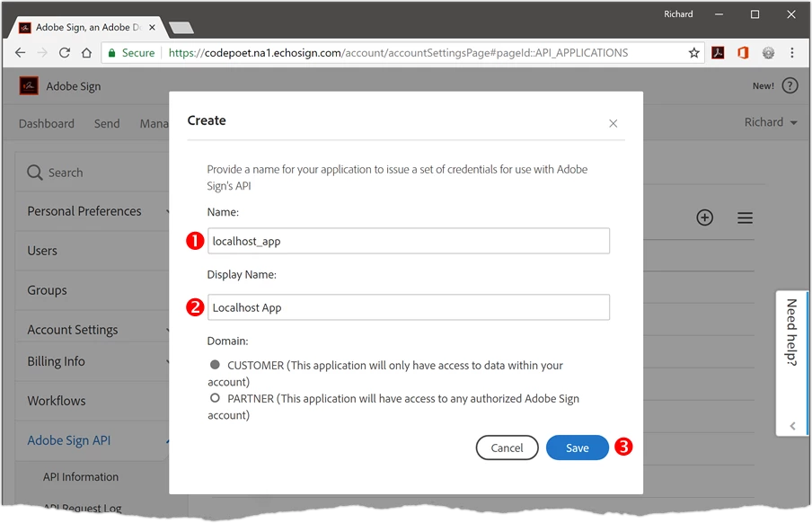This screenshot has height=523, width=812.
Task: Close the Create dialog with X
Action: tap(613, 123)
